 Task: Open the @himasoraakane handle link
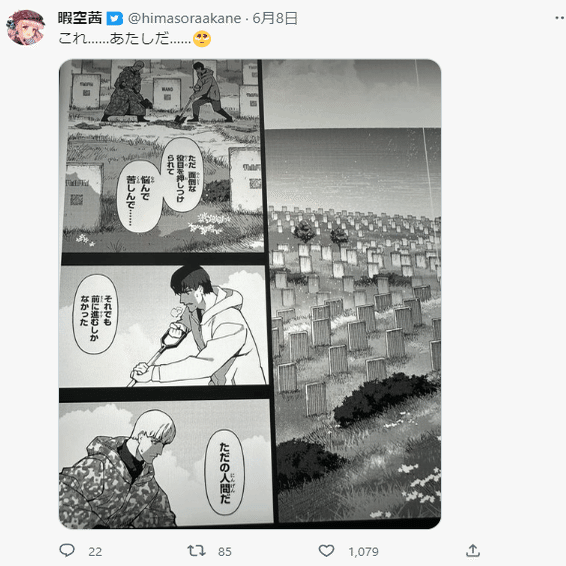pos(184,18)
